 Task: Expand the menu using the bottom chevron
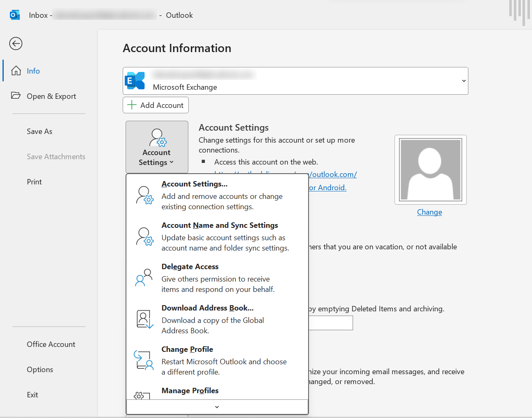point(217,407)
